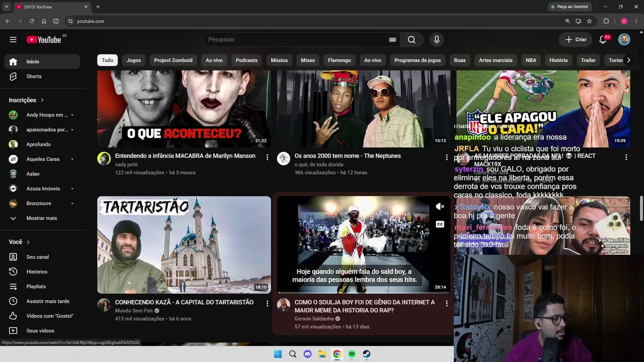The width and height of the screenshot is (644, 362).
Task: Open options menu for Tartaristão video
Action: click(267, 304)
